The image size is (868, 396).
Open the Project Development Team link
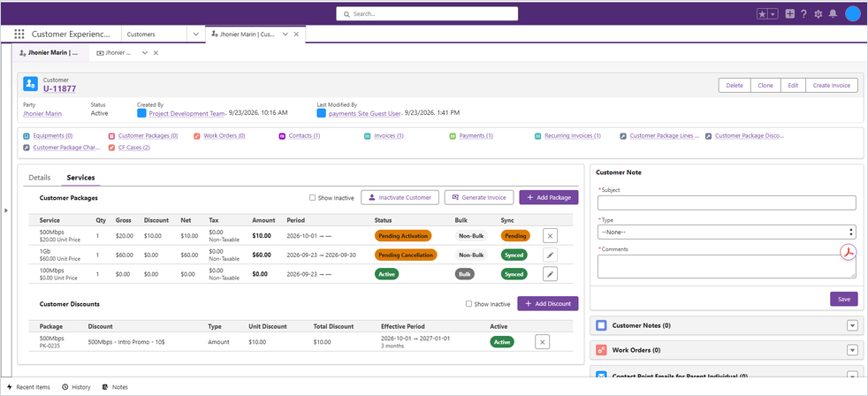click(187, 113)
